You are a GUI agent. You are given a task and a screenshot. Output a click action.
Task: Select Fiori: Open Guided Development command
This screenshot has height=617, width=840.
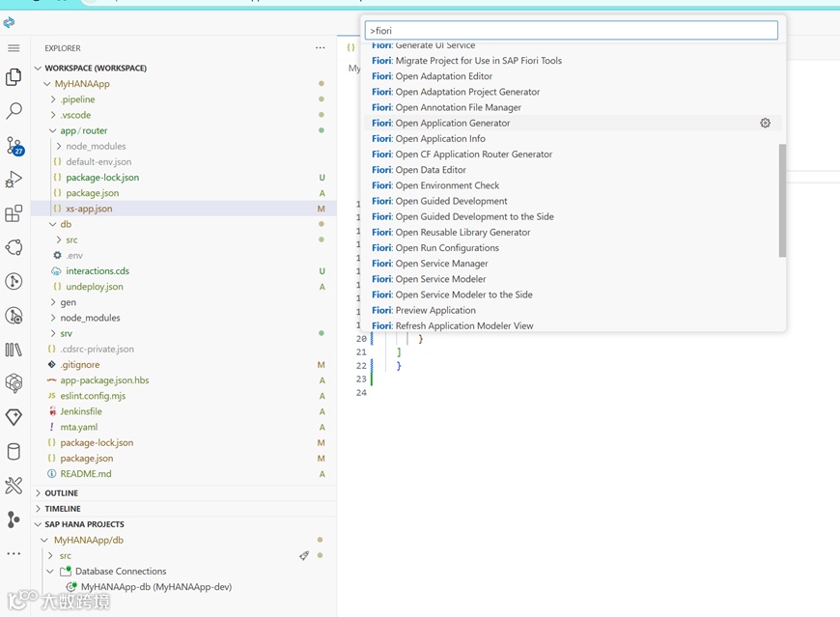click(x=574, y=201)
